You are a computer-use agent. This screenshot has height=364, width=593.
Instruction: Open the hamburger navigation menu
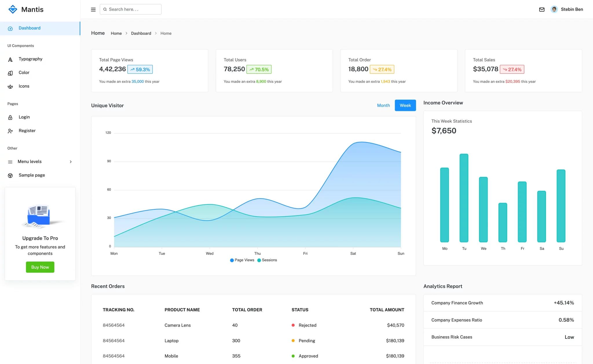93,9
